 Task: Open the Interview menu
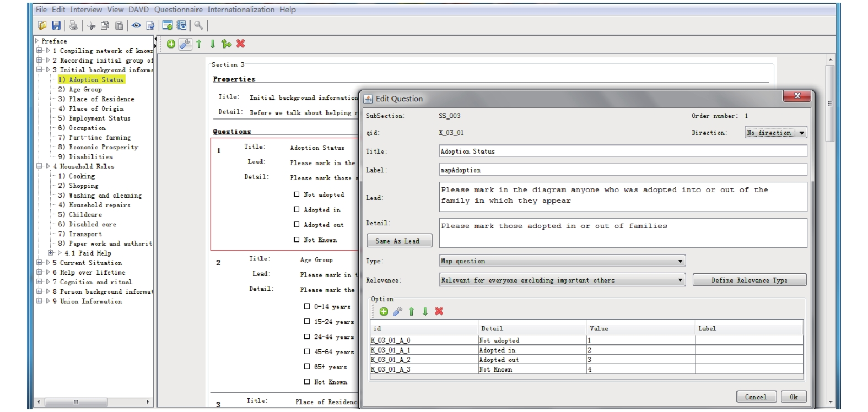tap(86, 9)
